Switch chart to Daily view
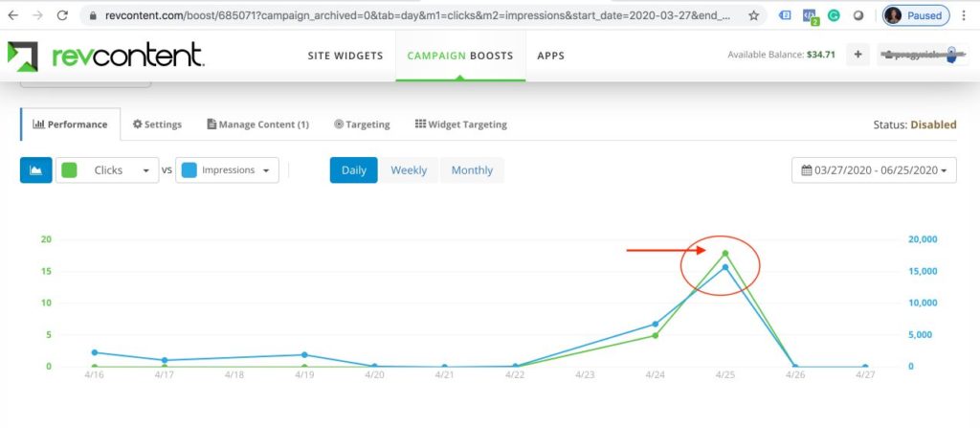 354,170
